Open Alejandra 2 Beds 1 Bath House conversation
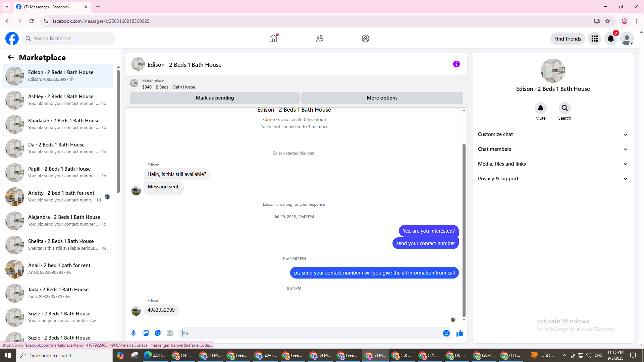The image size is (644, 362). [x=58, y=221]
